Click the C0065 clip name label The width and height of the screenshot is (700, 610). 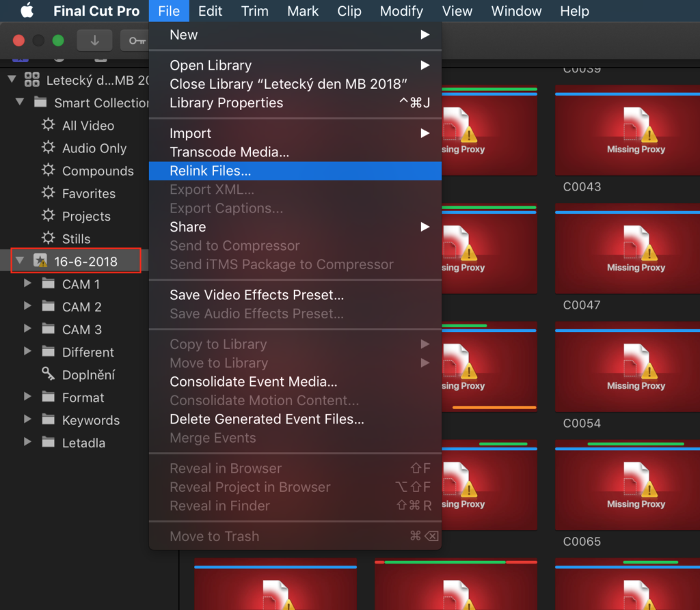(582, 541)
